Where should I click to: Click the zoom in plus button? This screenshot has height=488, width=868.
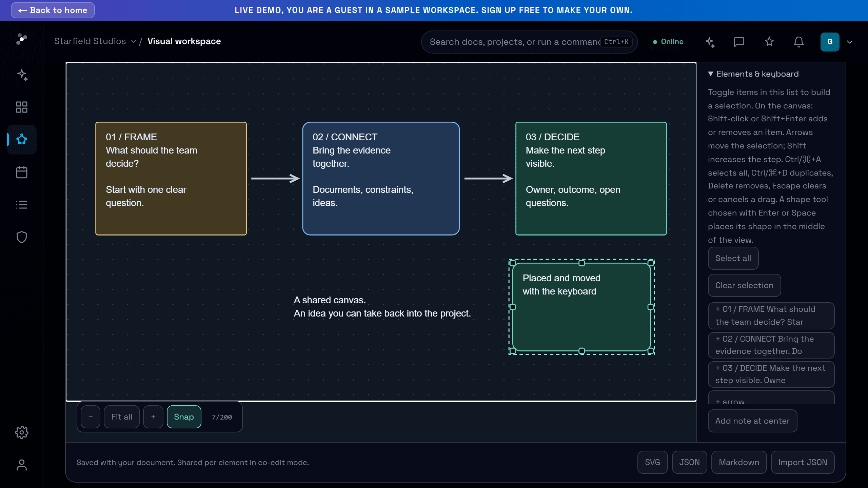pos(153,417)
